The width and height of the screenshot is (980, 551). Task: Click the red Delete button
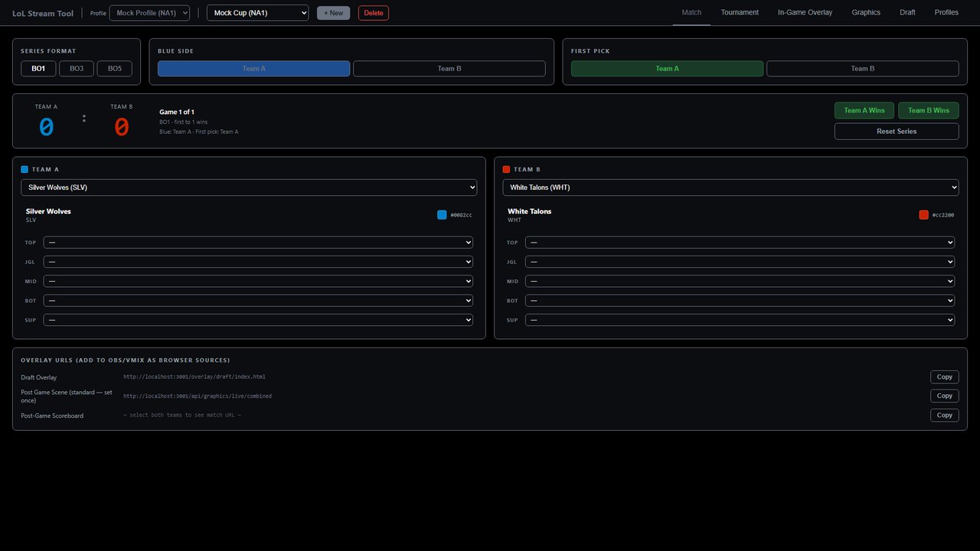(374, 13)
